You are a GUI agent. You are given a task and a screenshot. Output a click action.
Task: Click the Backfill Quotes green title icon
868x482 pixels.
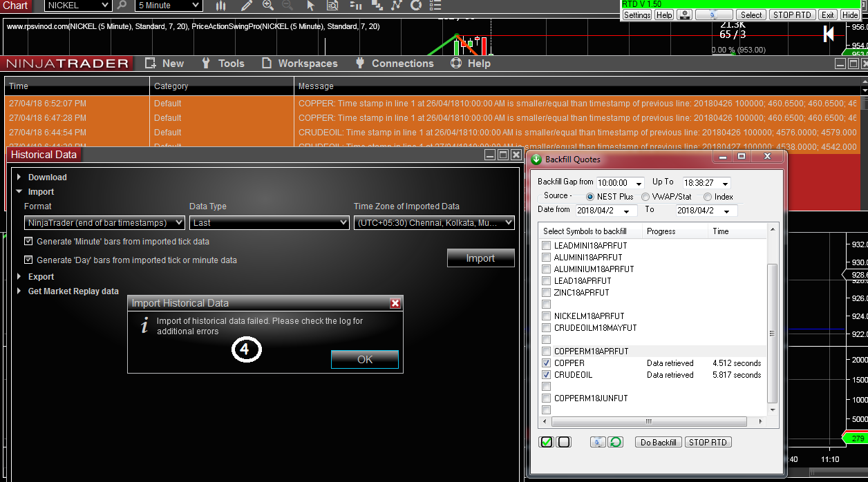537,160
